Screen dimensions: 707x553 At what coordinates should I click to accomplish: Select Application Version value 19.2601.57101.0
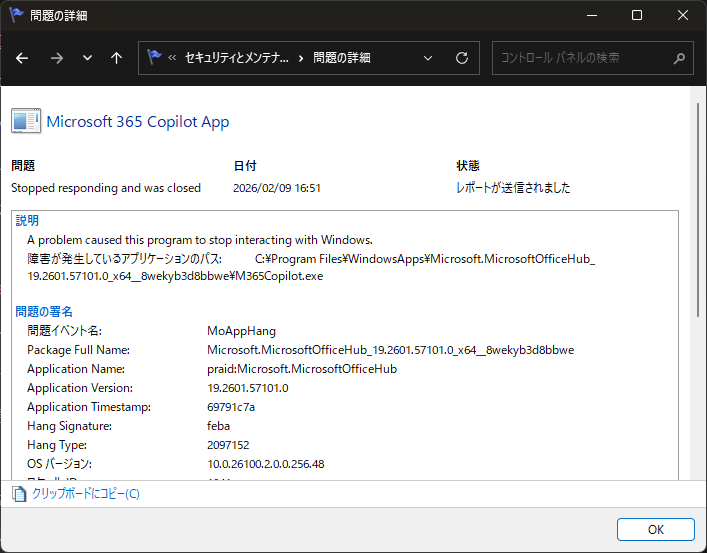[x=248, y=388]
